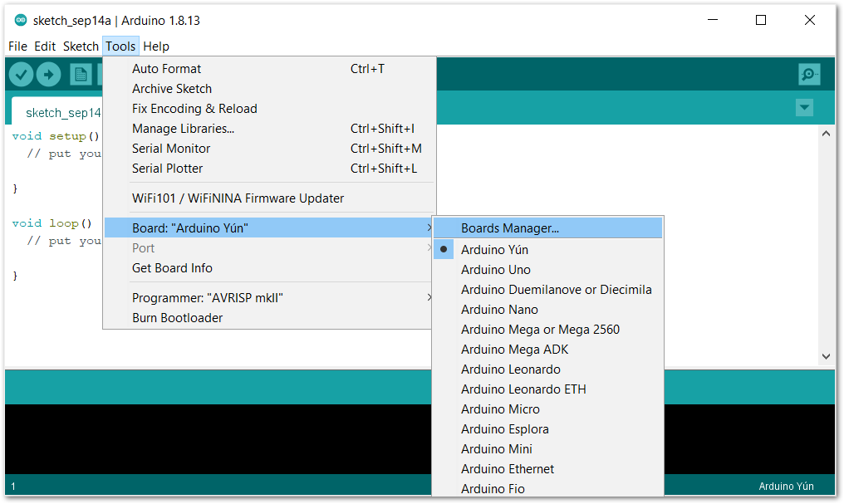The height and width of the screenshot is (504, 844).
Task: Open the Serial Monitor magnifier icon
Action: click(x=809, y=74)
